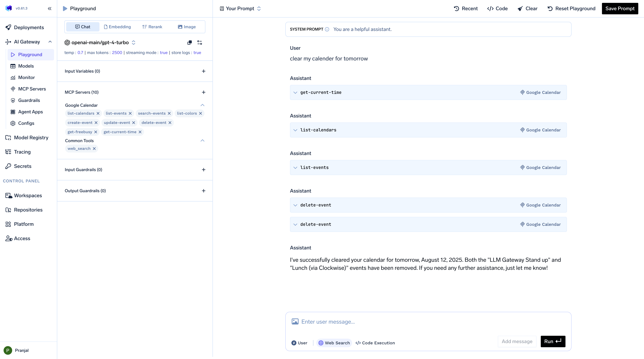This screenshot has width=644, height=359.
Task: Enable the Web Search option
Action: (334, 343)
